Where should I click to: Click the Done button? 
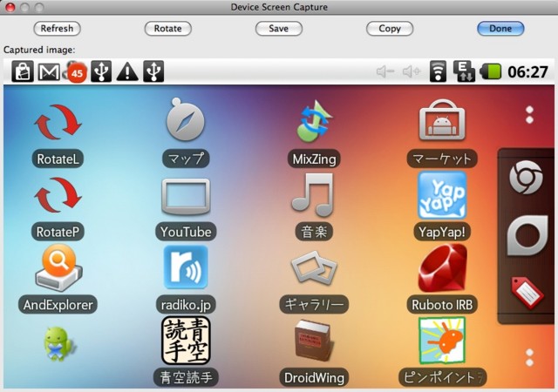click(x=500, y=29)
